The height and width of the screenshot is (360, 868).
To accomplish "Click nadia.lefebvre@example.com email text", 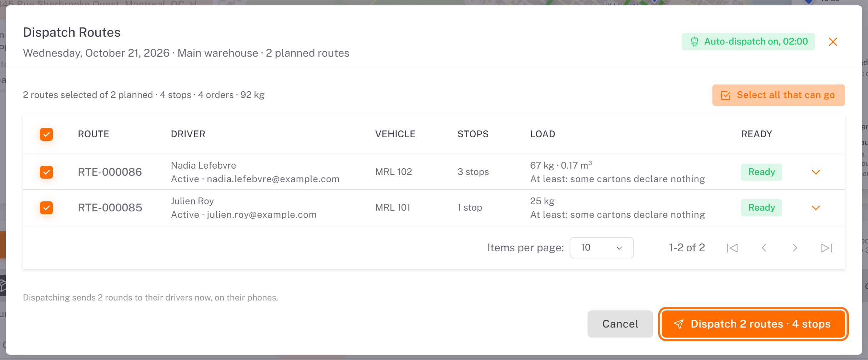I will pyautogui.click(x=273, y=179).
